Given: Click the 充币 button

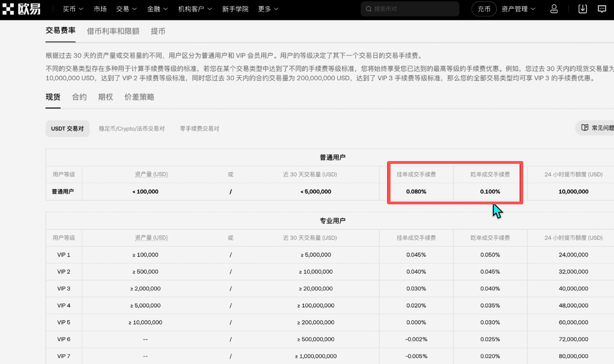Looking at the screenshot, I should [484, 8].
